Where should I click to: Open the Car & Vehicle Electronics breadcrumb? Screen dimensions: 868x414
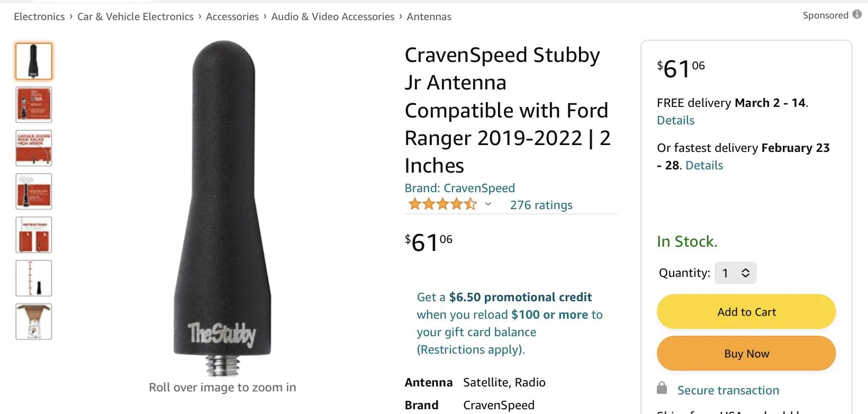135,16
